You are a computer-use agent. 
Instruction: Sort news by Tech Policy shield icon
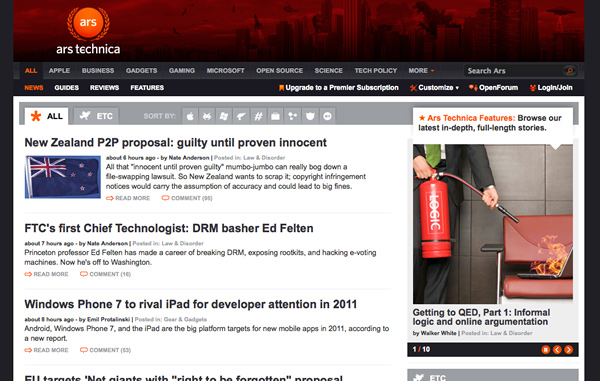(x=310, y=116)
